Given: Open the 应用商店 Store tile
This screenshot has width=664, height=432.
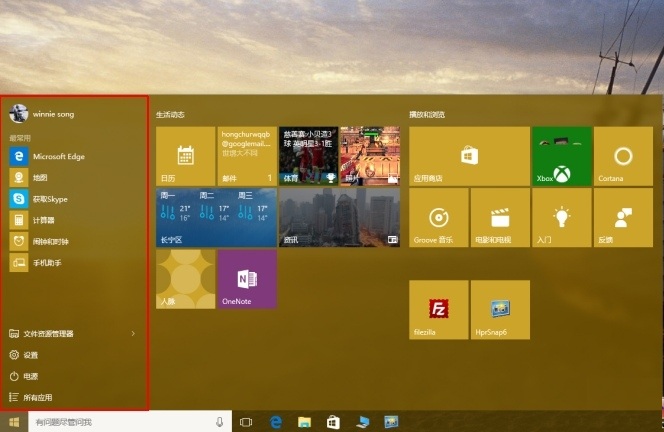Looking at the screenshot, I should click(469, 156).
